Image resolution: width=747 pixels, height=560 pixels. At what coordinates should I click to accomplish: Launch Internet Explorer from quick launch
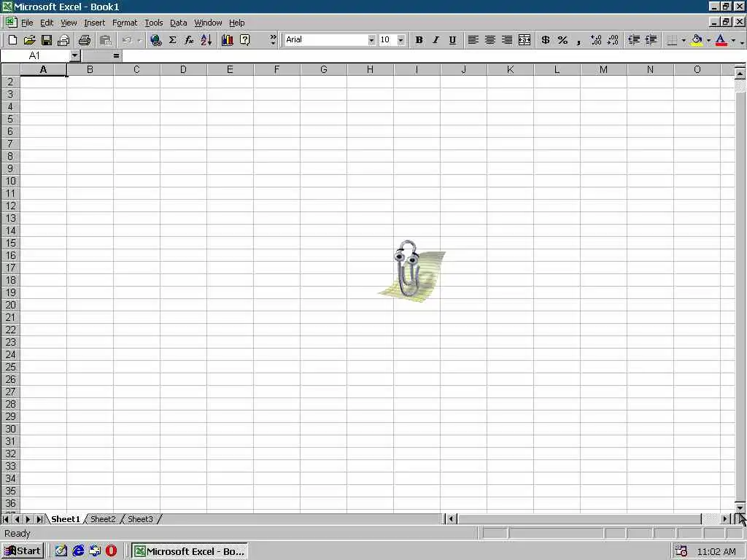pos(78,551)
